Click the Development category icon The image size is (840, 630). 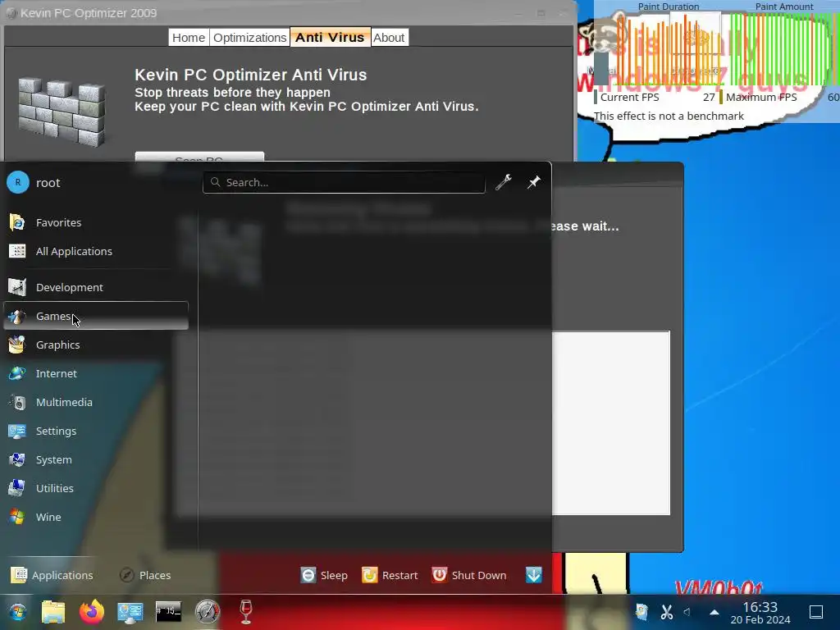(17, 287)
